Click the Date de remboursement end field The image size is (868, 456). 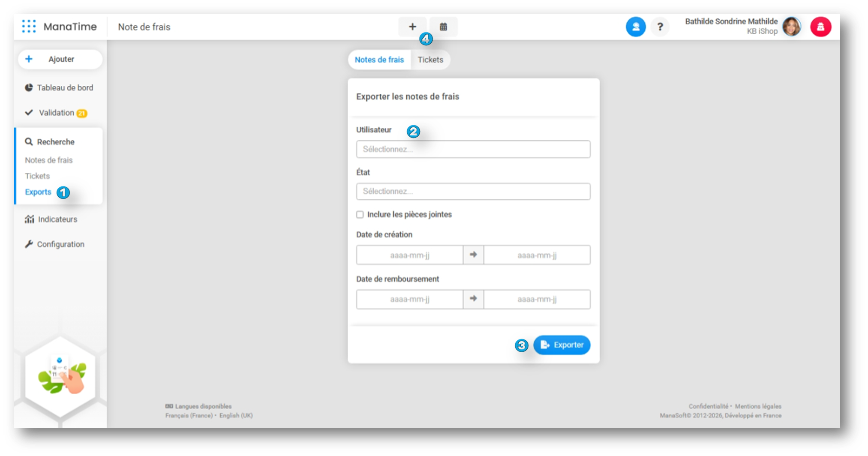click(x=537, y=300)
